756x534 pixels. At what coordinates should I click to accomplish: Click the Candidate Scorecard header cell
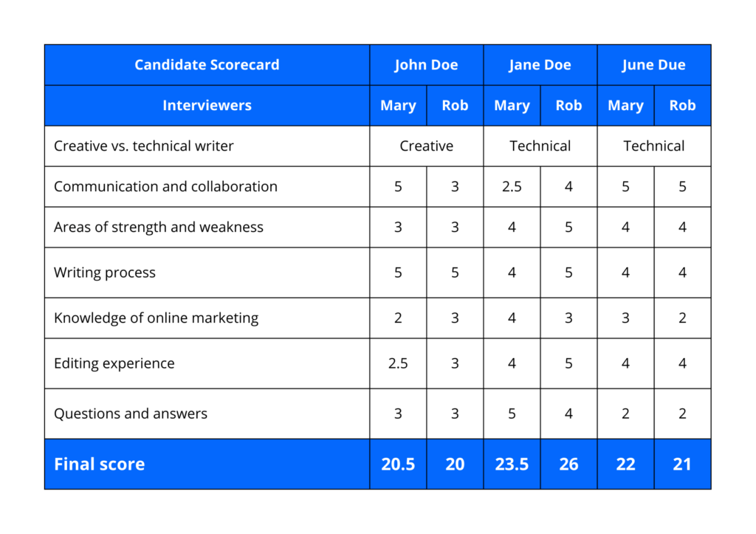(207, 65)
